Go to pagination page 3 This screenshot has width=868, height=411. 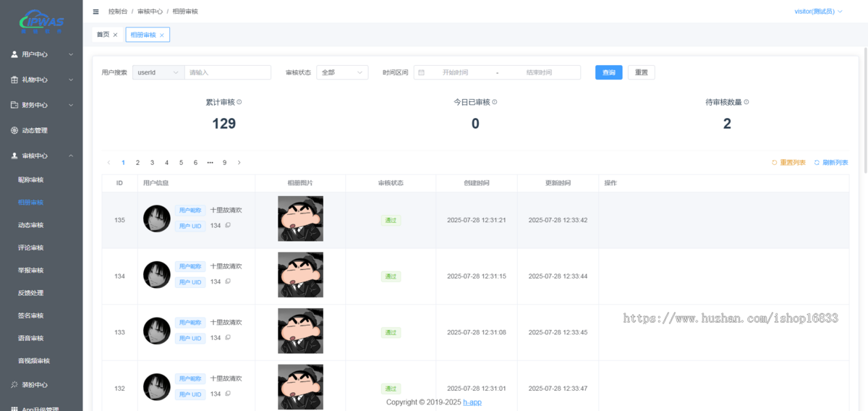(x=152, y=163)
